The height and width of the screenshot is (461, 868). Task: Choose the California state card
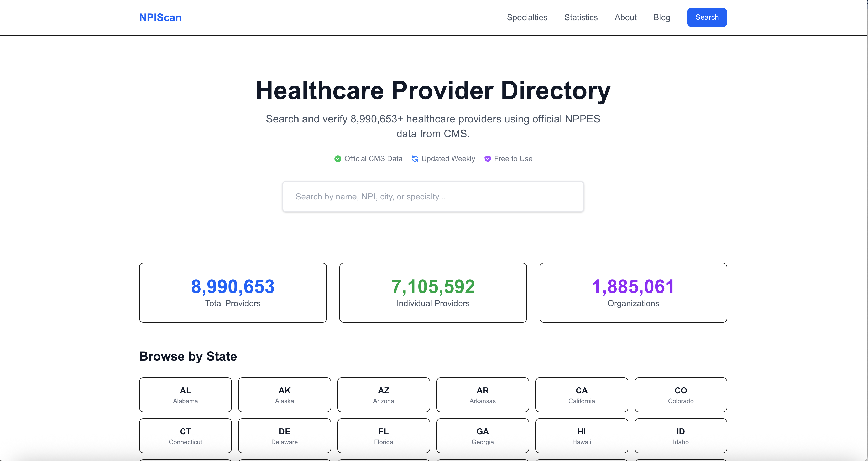click(x=581, y=395)
